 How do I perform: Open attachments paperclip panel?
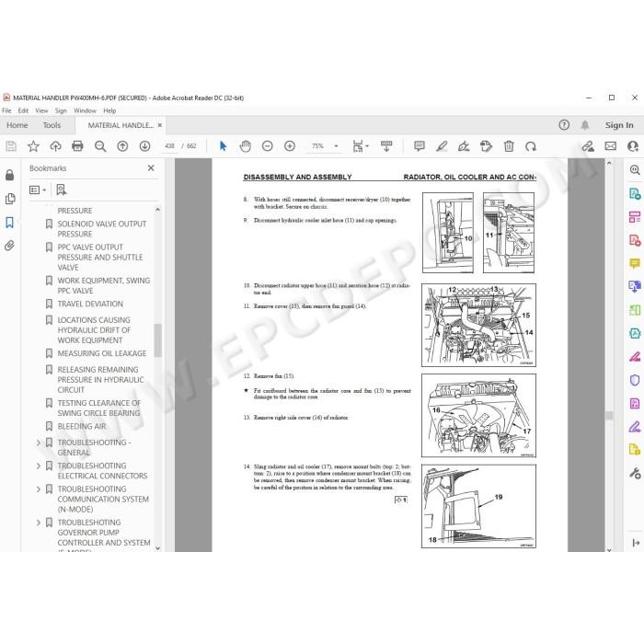(x=9, y=246)
